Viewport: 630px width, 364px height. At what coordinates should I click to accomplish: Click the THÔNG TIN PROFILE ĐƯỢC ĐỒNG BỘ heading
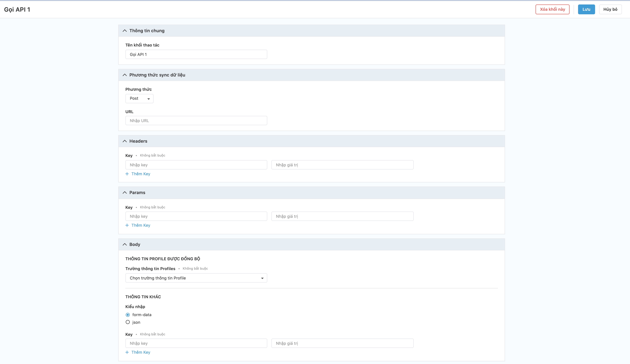[x=163, y=259]
